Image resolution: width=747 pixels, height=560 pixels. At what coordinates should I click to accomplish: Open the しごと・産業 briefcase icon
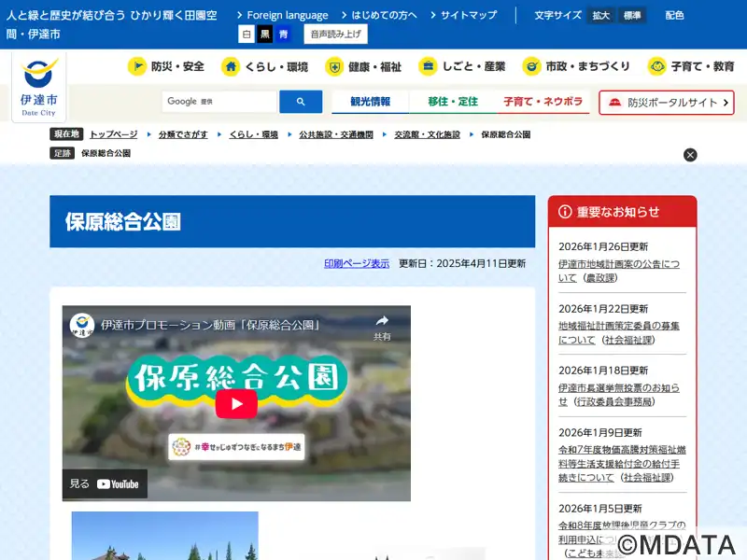pyautogui.click(x=428, y=66)
